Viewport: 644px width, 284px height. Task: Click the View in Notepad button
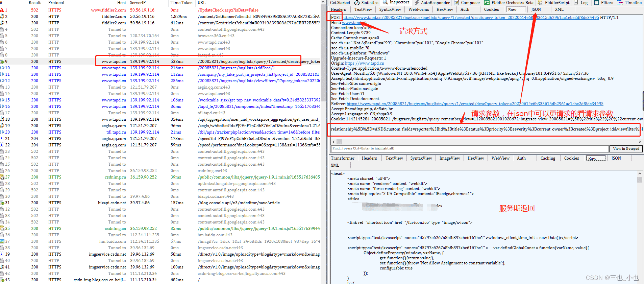626,148
